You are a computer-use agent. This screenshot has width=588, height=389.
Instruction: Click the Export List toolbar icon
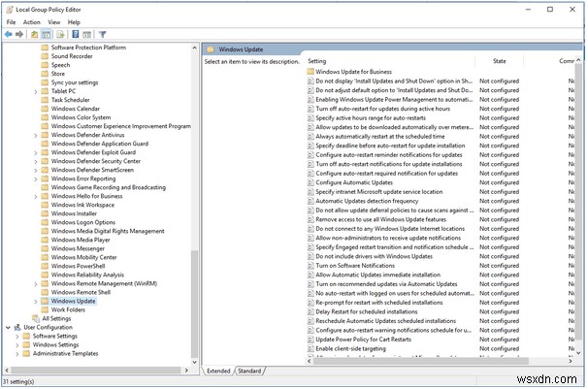tap(61, 34)
